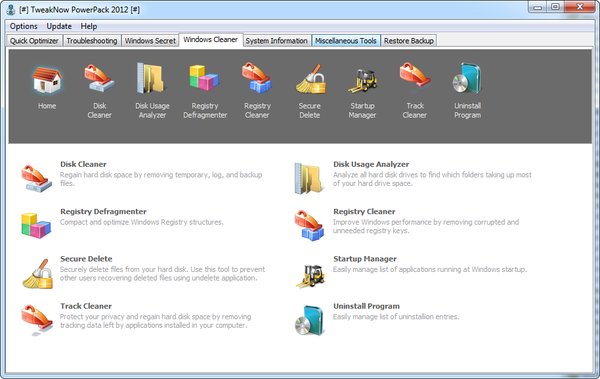Switch to the Miscellaneous Tools tab
This screenshot has width=600, height=379.
click(x=346, y=41)
